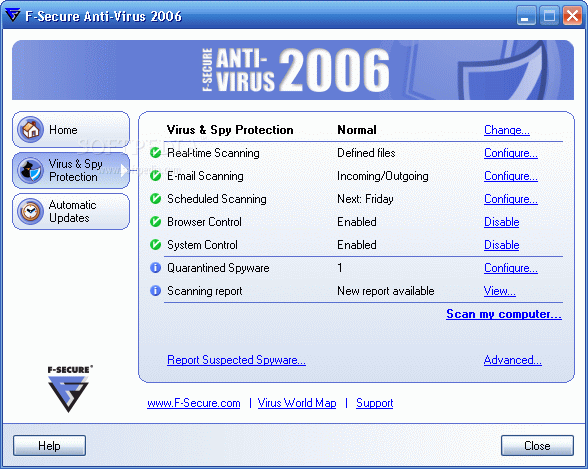View the new scanning report
Screen dimensions: 588x469
pos(500,291)
